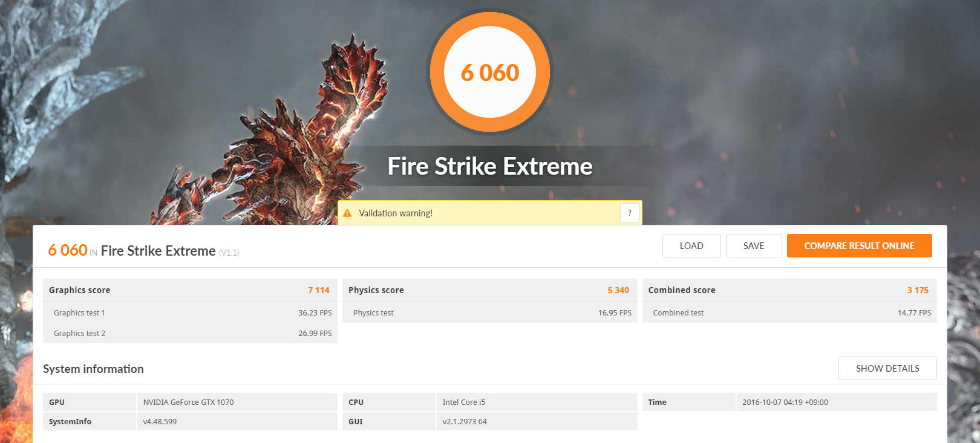Click the Combined test row

click(789, 312)
